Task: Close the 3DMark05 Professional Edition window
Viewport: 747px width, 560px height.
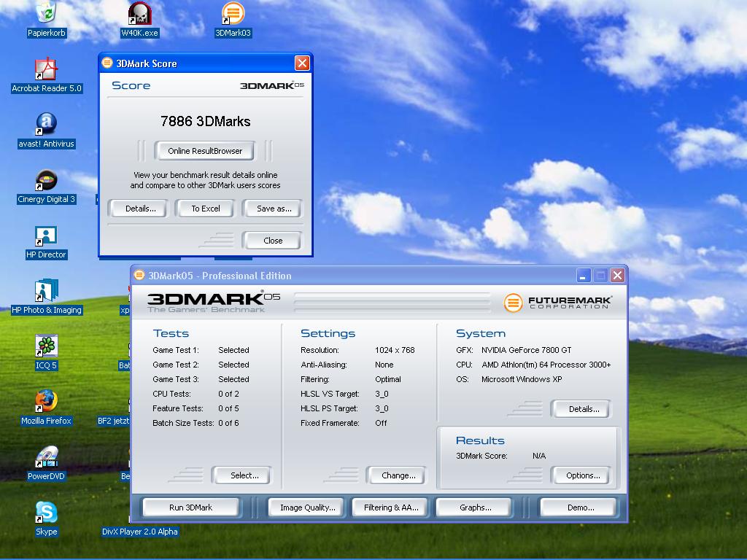Action: point(617,275)
